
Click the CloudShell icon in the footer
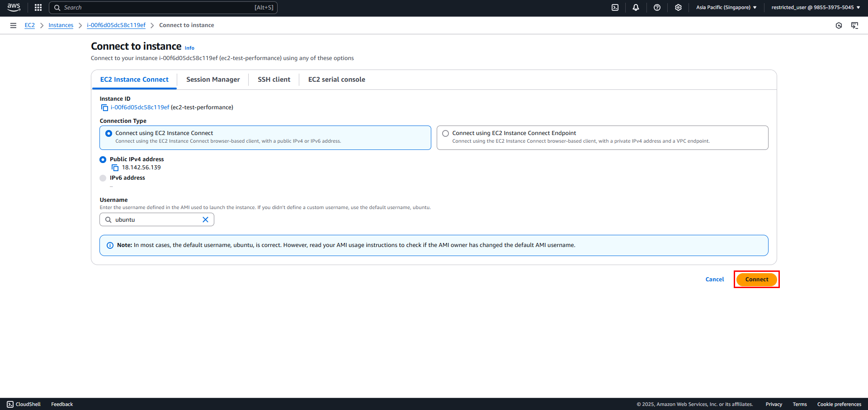click(10, 404)
